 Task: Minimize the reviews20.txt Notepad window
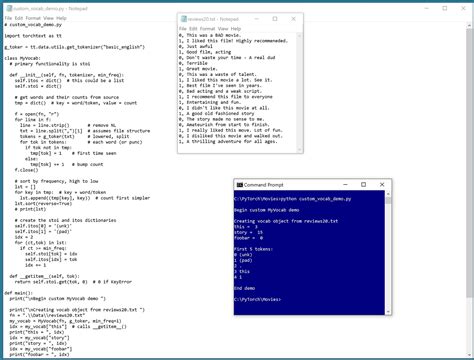[x=257, y=19]
